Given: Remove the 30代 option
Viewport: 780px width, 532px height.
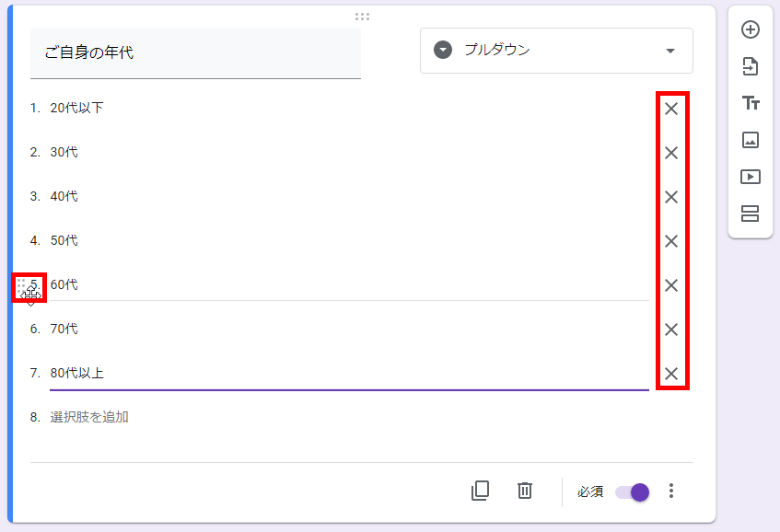Looking at the screenshot, I should 671,153.
